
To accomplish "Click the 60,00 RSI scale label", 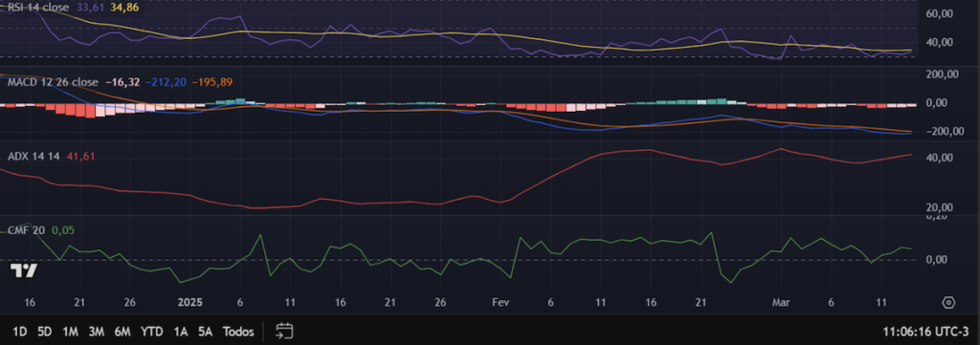I will pyautogui.click(x=939, y=13).
